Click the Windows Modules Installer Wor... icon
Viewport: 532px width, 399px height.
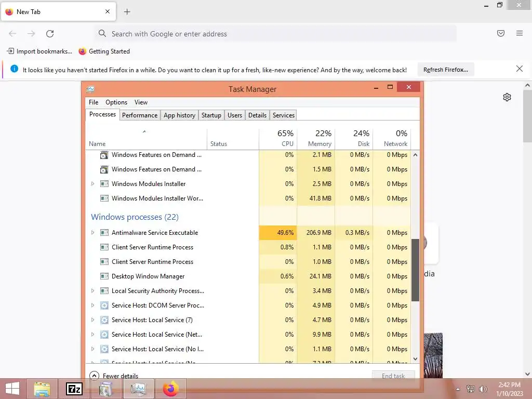(104, 198)
